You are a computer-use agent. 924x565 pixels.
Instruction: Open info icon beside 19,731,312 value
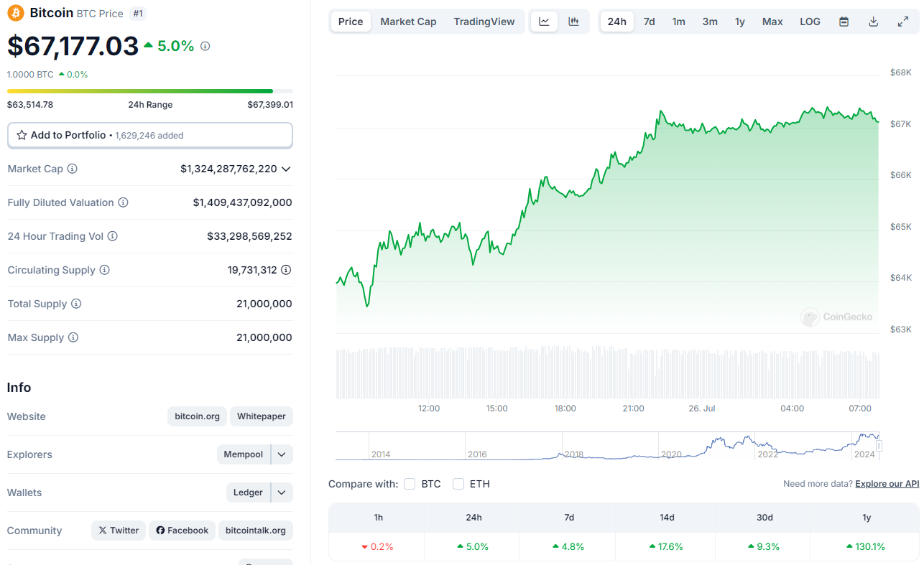pyautogui.click(x=286, y=270)
